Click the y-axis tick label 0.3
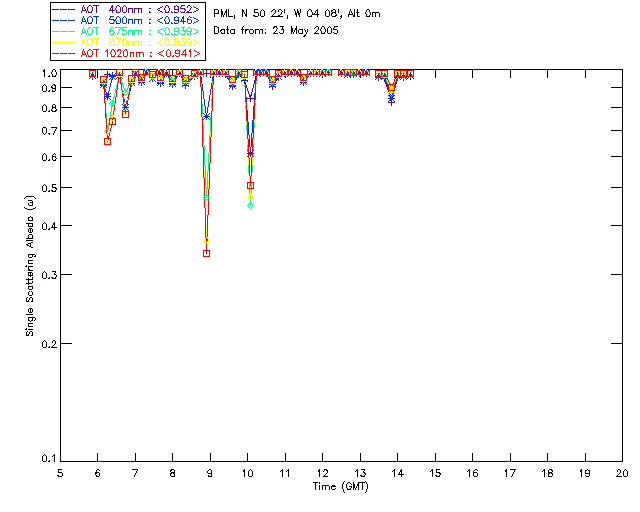The height and width of the screenshot is (512, 640). click(49, 275)
